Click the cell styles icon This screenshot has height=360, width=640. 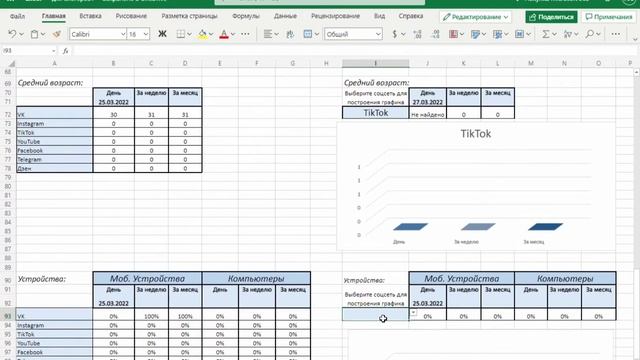coord(497,34)
